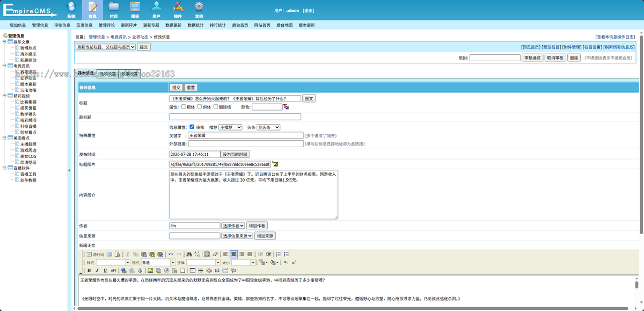
Task: Open the editor text color picker
Action: (264, 262)
